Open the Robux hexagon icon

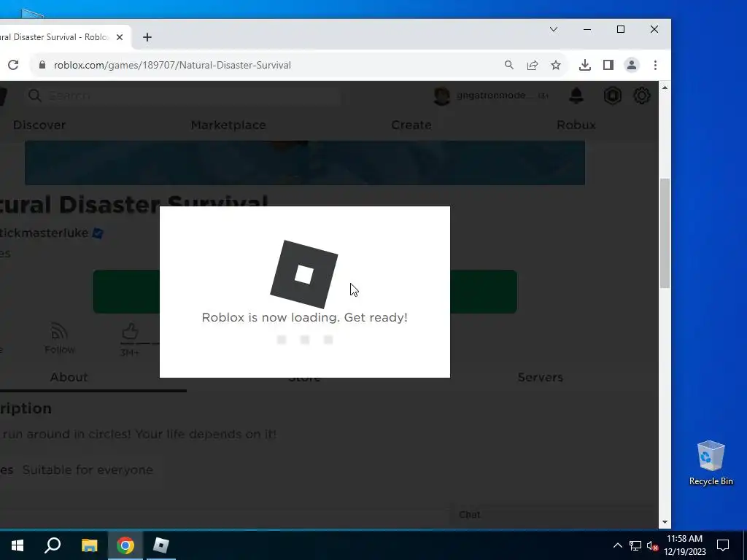[612, 96]
